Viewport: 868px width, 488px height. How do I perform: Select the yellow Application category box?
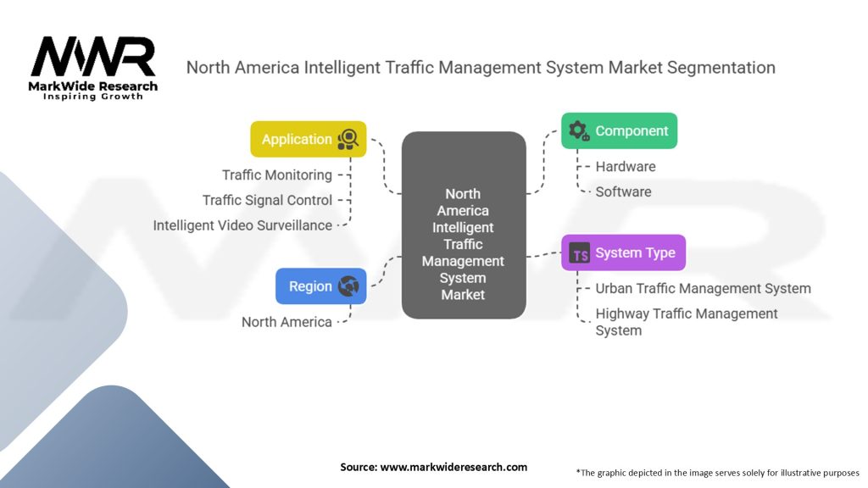[x=309, y=140]
